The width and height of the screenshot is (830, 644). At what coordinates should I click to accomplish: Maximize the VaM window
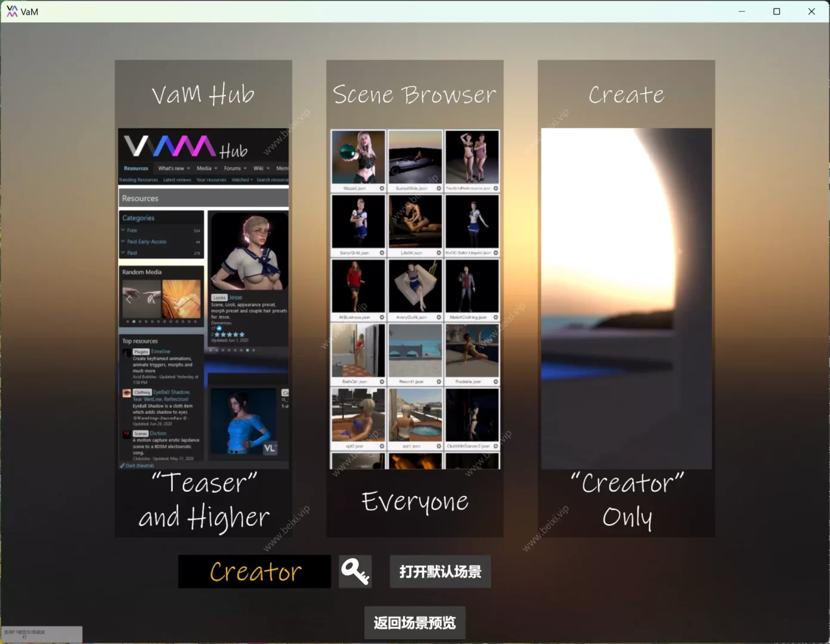(x=776, y=11)
